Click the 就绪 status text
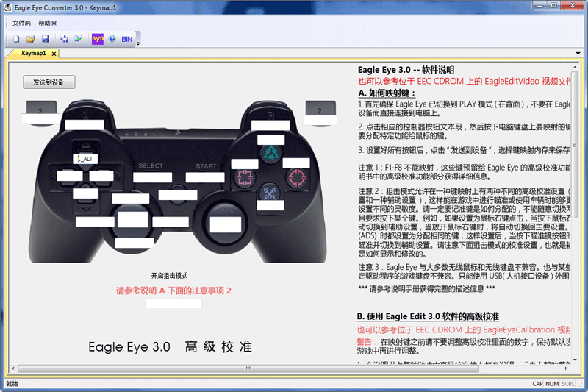588x392 pixels. (x=12, y=384)
